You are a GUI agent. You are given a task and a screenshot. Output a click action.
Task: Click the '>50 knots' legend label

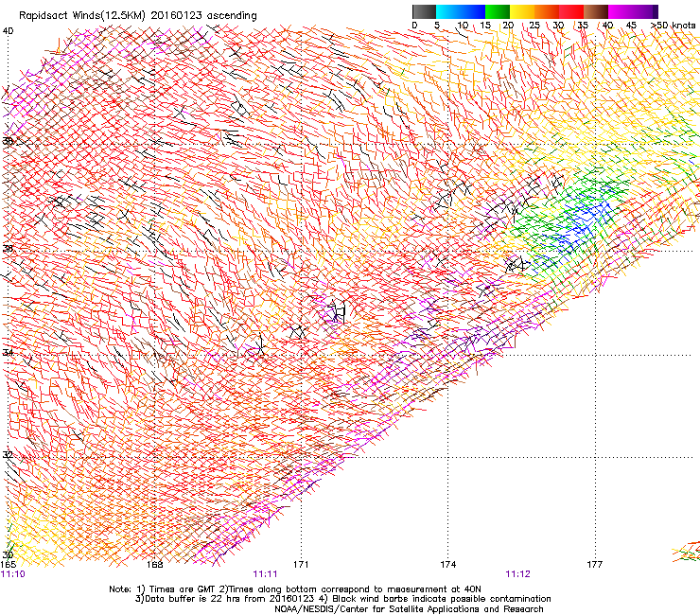673,26
